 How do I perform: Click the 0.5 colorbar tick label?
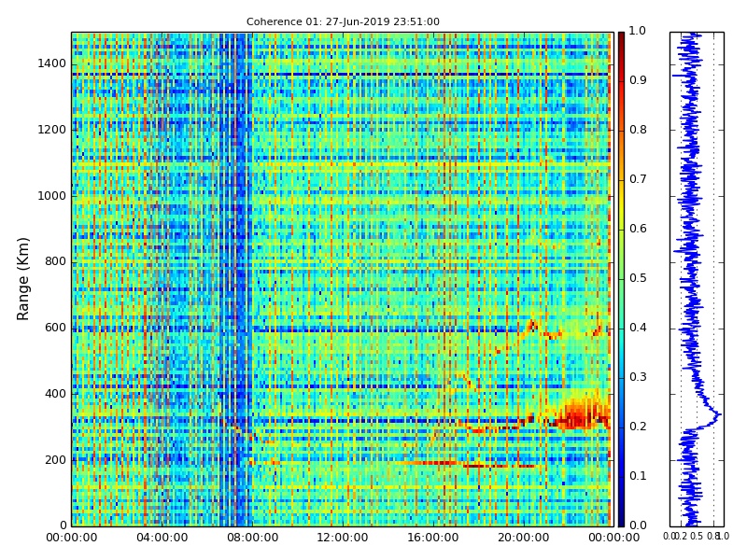(x=638, y=278)
